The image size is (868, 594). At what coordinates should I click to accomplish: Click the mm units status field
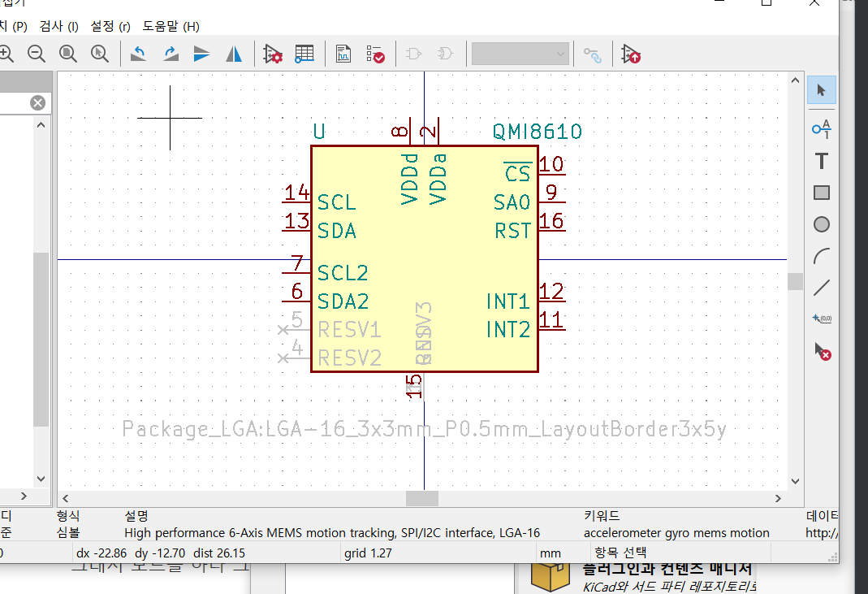[x=551, y=553]
